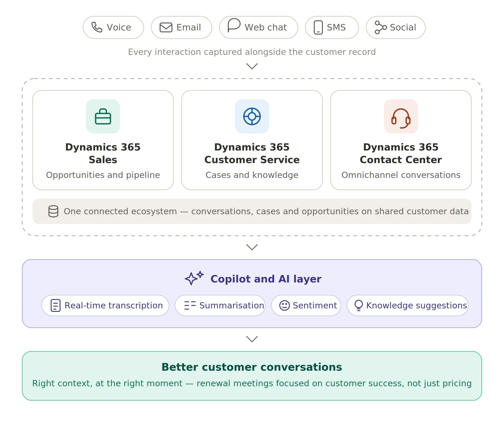504x430 pixels.
Task: Select the Social channel pill
Action: tap(396, 27)
